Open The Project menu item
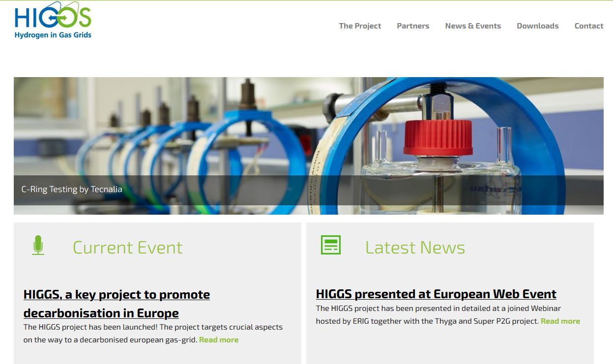The height and width of the screenshot is (364, 613). (x=360, y=26)
